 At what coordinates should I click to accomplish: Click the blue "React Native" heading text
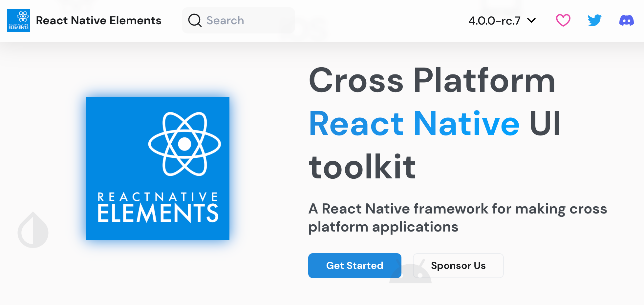coord(414,124)
